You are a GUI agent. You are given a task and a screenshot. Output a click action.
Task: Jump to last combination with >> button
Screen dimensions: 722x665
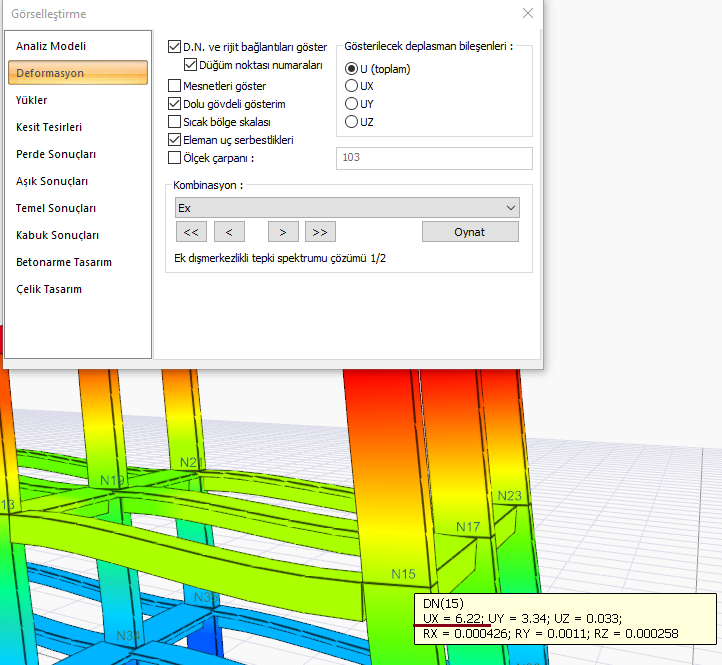320,232
